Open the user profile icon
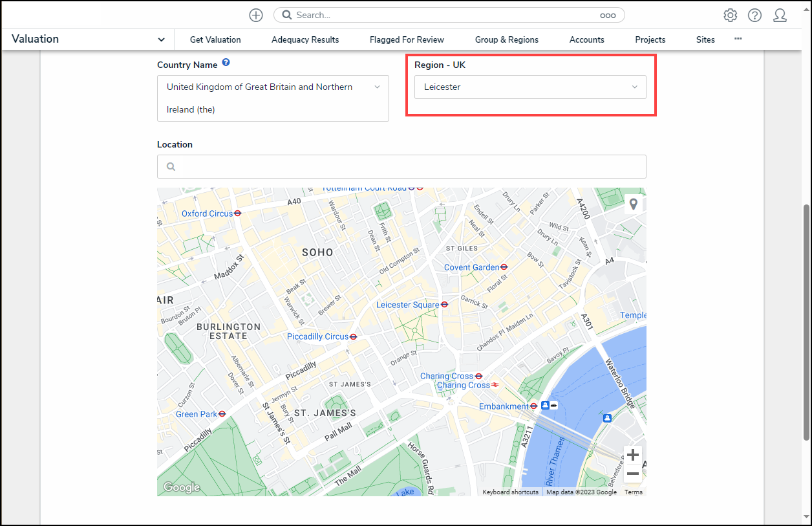Screen dimensions: 812x526 click(780, 15)
